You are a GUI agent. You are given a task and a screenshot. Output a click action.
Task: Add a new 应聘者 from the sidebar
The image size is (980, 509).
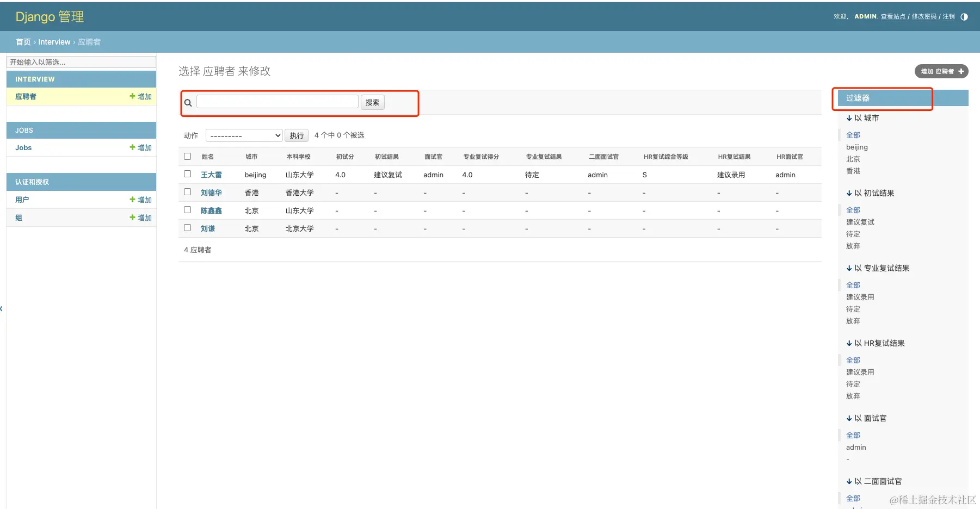[x=140, y=96]
